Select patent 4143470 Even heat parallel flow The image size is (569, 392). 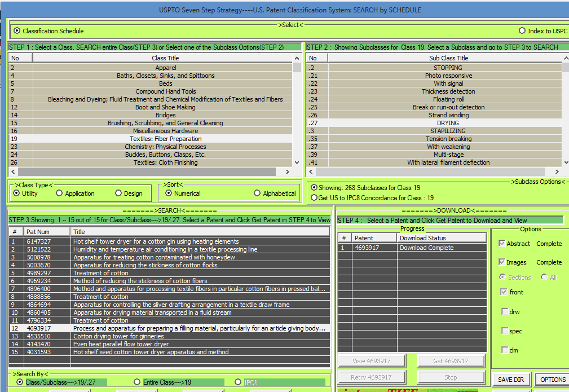(170, 344)
